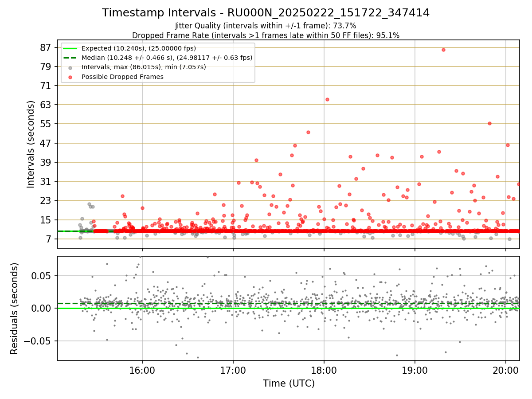Image resolution: width=532 pixels, height=399 pixels.
Task: Click the y-axis tick label 31
Action: coord(46,181)
